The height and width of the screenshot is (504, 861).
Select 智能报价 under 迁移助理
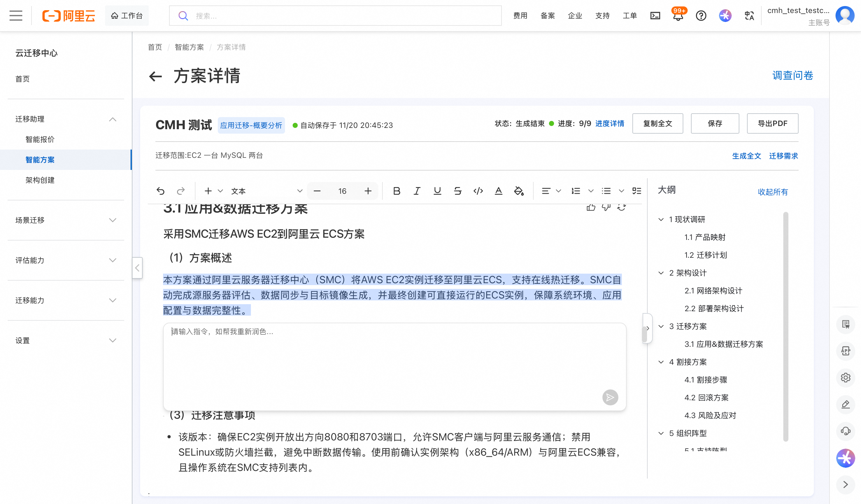click(40, 139)
